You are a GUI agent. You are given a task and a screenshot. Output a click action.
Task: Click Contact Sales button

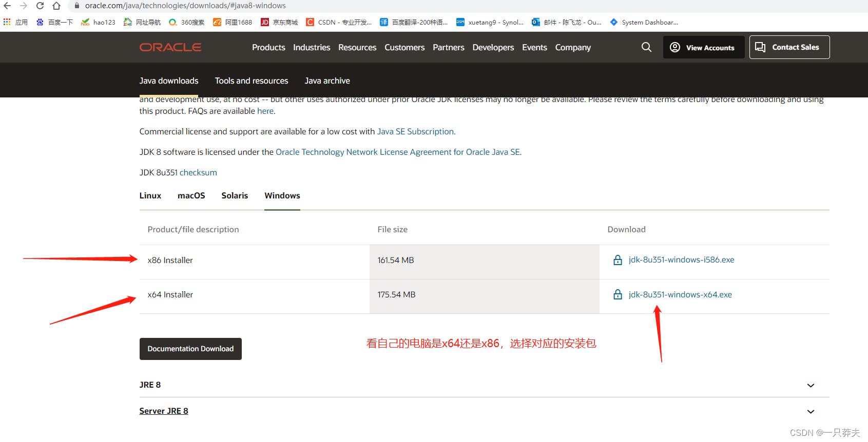(x=789, y=47)
